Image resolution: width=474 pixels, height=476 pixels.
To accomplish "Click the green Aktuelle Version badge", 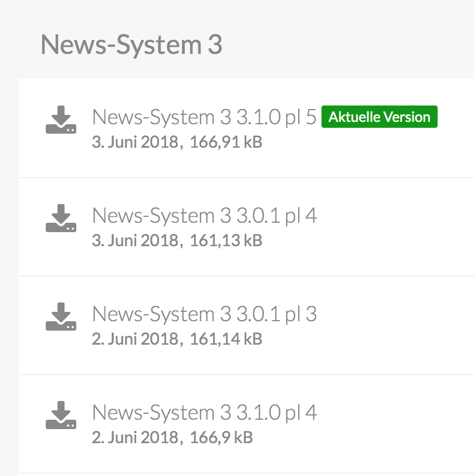I will pyautogui.click(x=380, y=117).
